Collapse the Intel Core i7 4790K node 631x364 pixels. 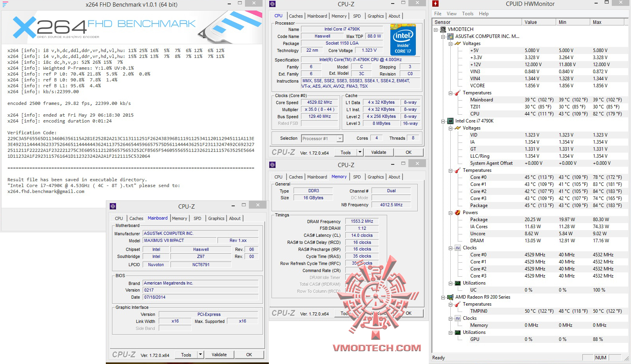(x=443, y=121)
